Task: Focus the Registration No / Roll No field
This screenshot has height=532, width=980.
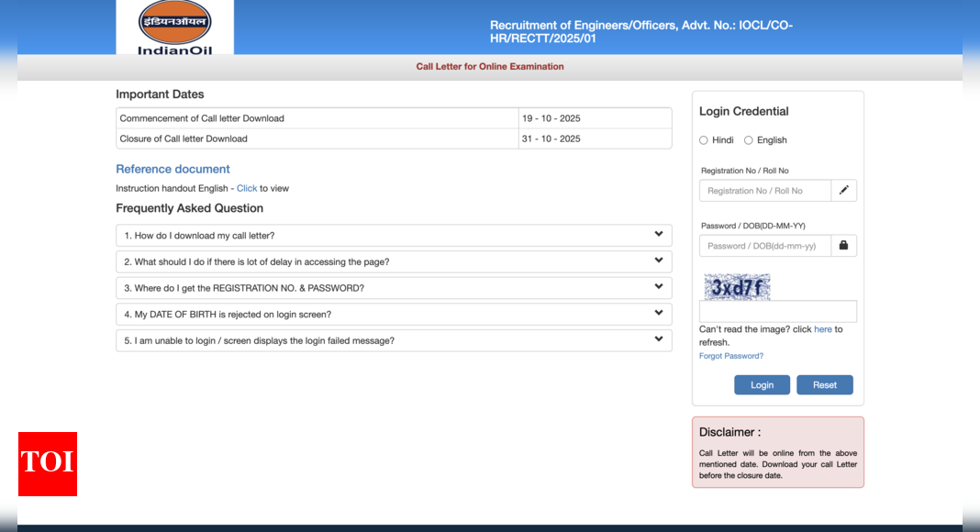Action: pyautogui.click(x=764, y=191)
